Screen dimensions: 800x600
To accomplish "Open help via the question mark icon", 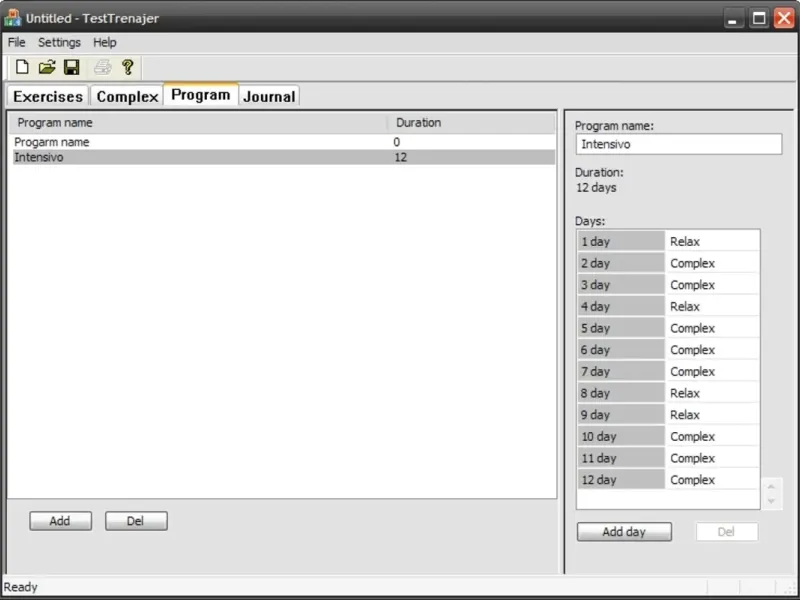I will (128, 67).
